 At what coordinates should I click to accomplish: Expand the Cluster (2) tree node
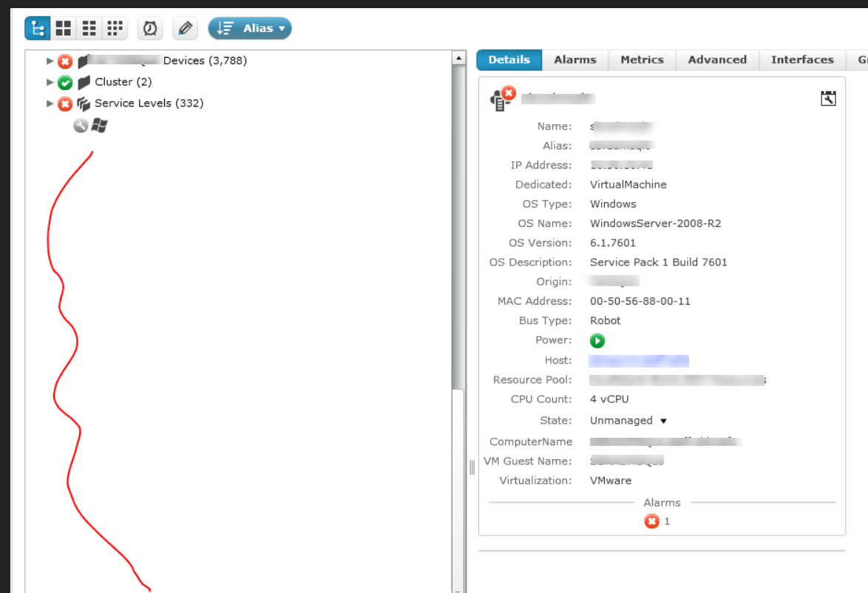(50, 82)
